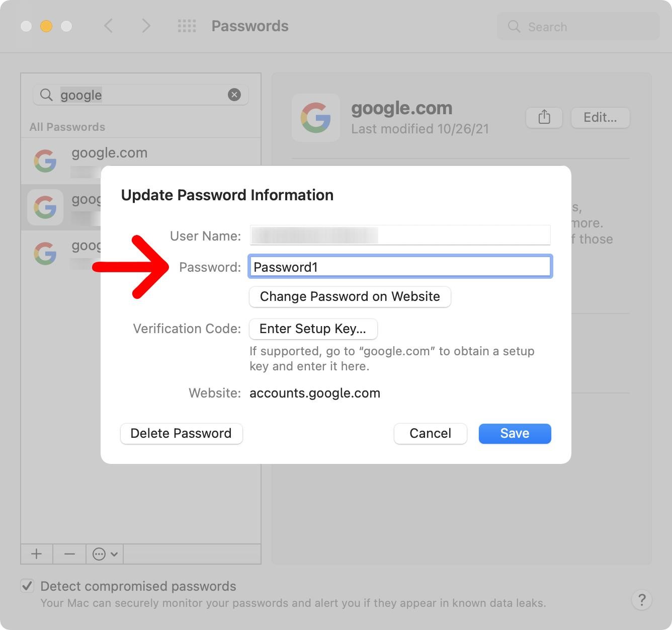
Task: Delete this saved password
Action: (181, 433)
